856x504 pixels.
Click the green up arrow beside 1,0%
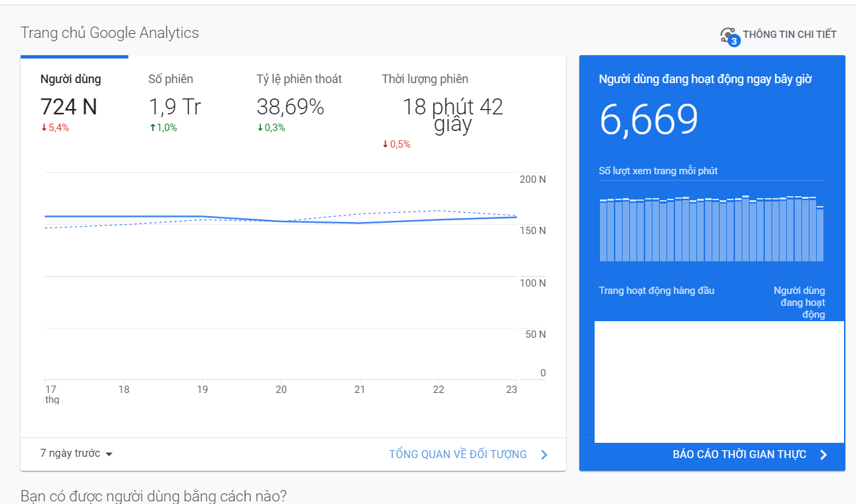coord(152,128)
